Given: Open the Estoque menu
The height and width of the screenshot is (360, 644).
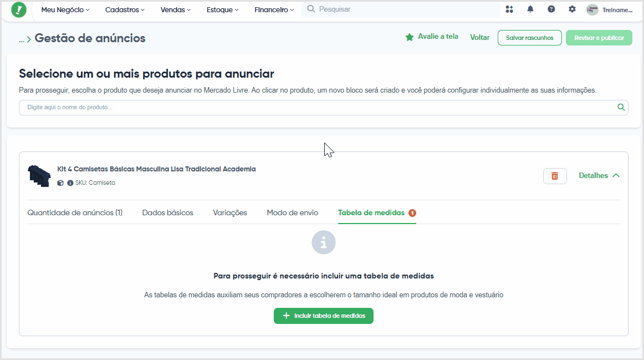Looking at the screenshot, I should pos(222,10).
